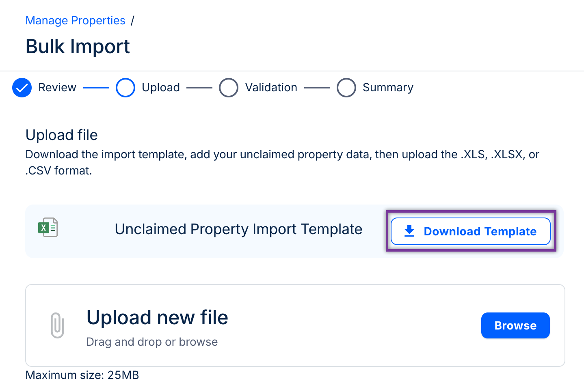Screen dimensions: 584x392
Task: Open the Summary step label
Action: pyautogui.click(x=388, y=88)
